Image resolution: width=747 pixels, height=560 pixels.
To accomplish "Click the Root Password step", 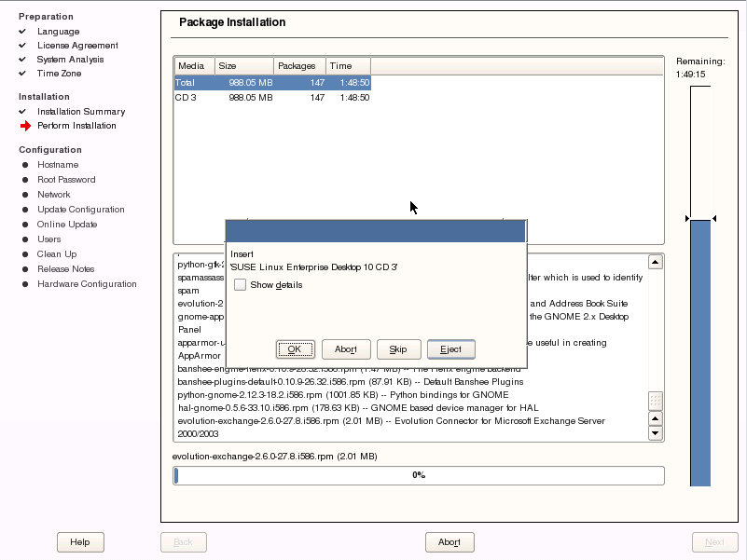I will click(66, 180).
